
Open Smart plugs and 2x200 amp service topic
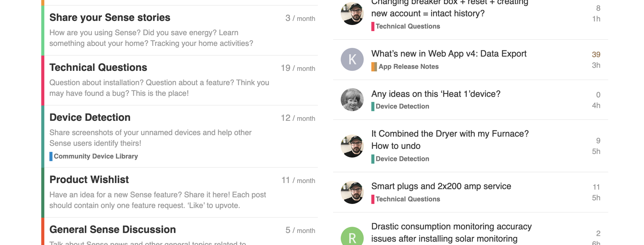pos(441,186)
